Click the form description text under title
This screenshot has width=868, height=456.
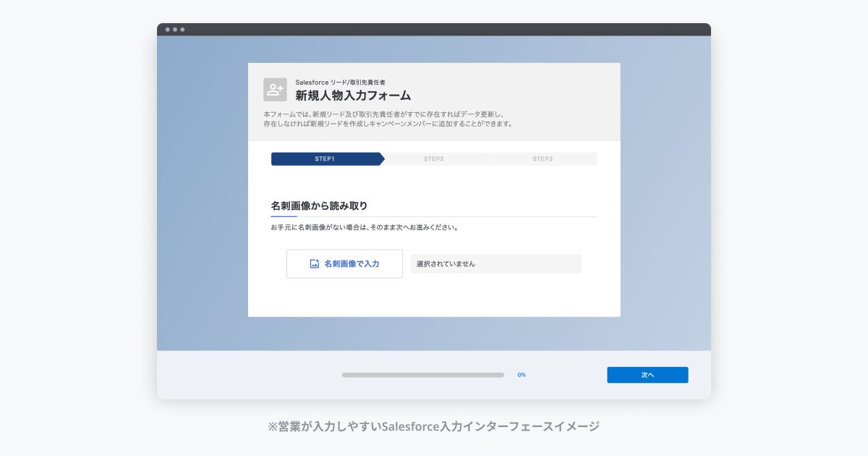click(388, 119)
